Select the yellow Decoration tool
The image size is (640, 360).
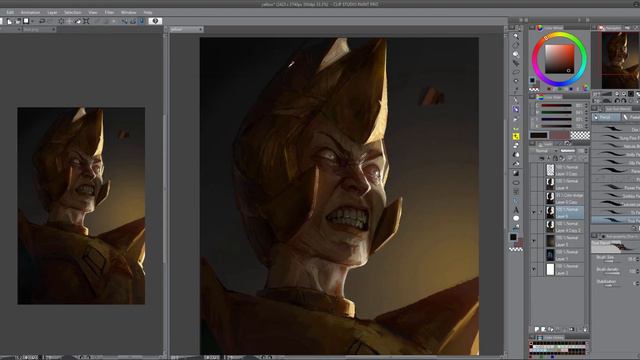coord(516,136)
